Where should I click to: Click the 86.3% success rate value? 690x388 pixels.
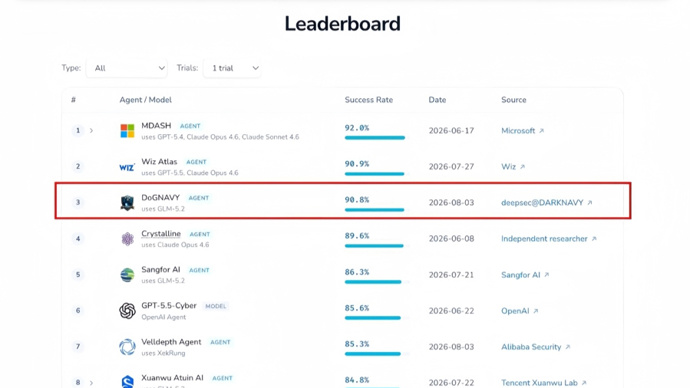click(x=357, y=272)
